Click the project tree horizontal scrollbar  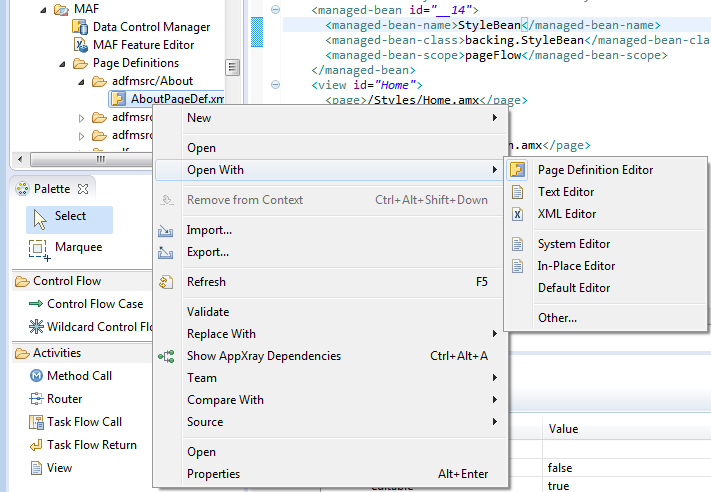pos(91,159)
